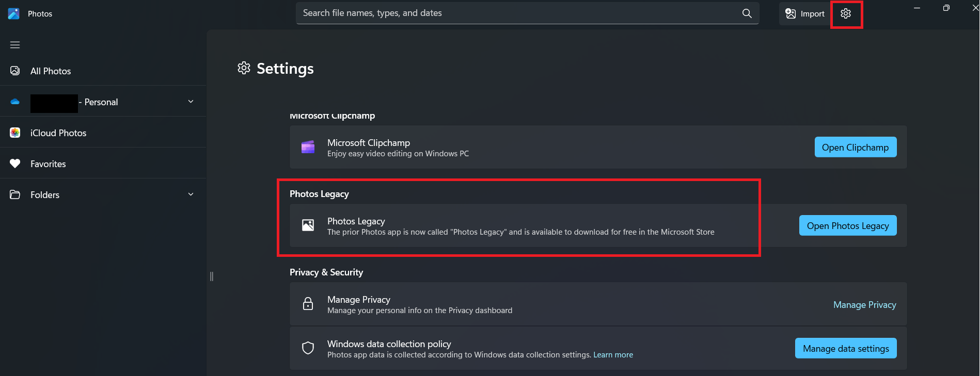This screenshot has height=376, width=980.
Task: Click the Open Clipchamp button
Action: (856, 147)
